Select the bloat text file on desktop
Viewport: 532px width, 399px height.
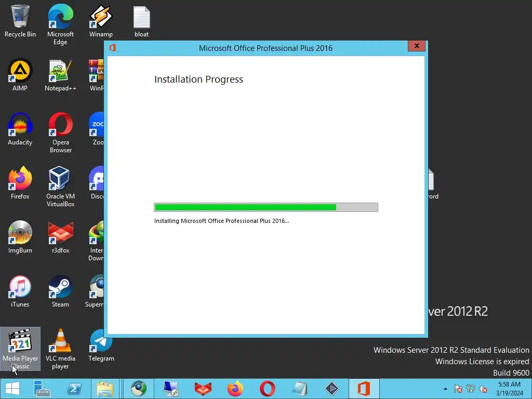(141, 21)
